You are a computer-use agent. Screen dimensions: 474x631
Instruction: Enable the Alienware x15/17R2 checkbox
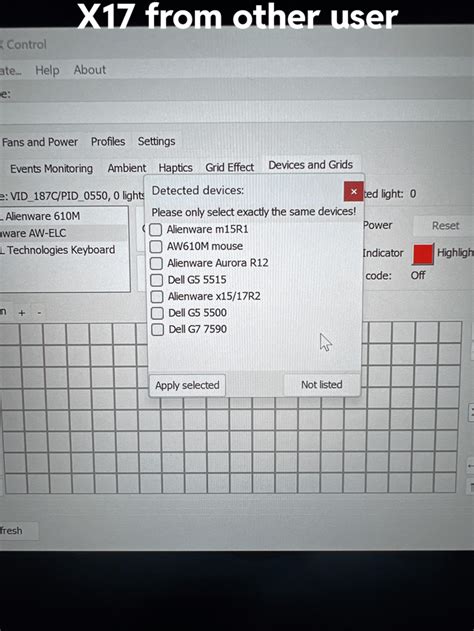157,297
